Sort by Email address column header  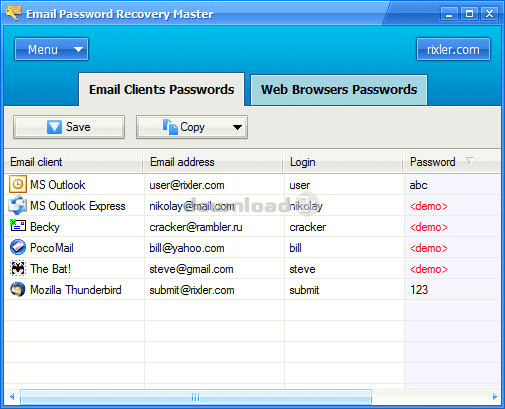point(213,162)
